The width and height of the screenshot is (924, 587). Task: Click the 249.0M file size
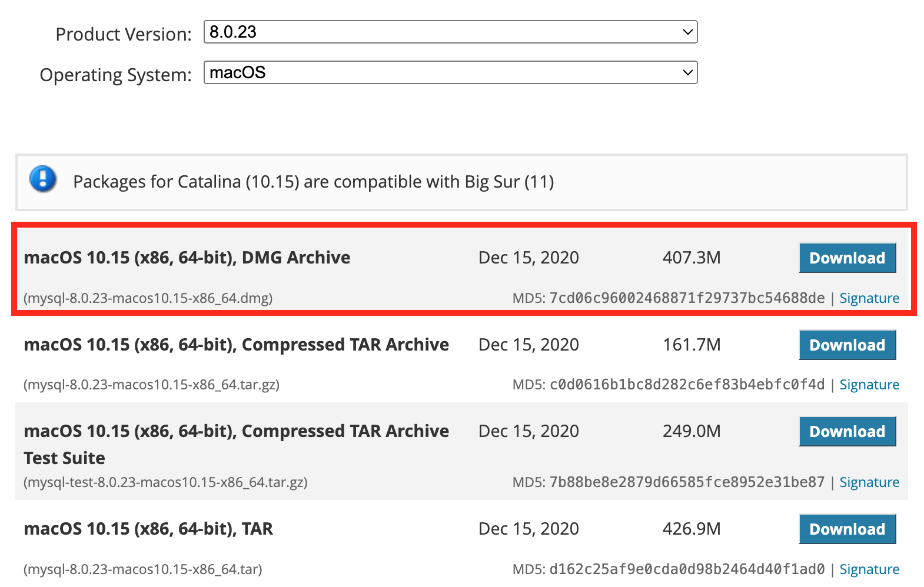click(x=692, y=431)
